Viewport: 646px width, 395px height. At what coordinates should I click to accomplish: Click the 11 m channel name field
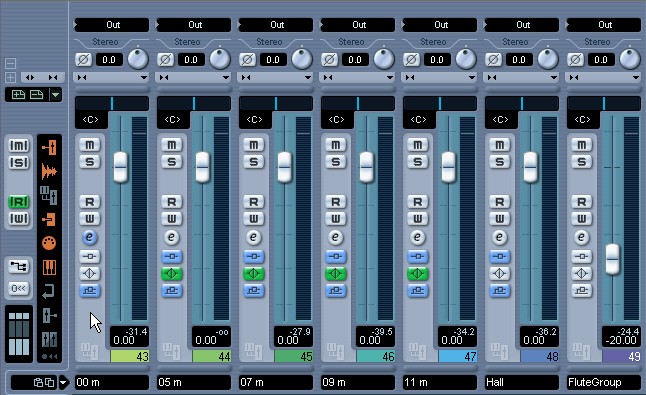(x=440, y=383)
